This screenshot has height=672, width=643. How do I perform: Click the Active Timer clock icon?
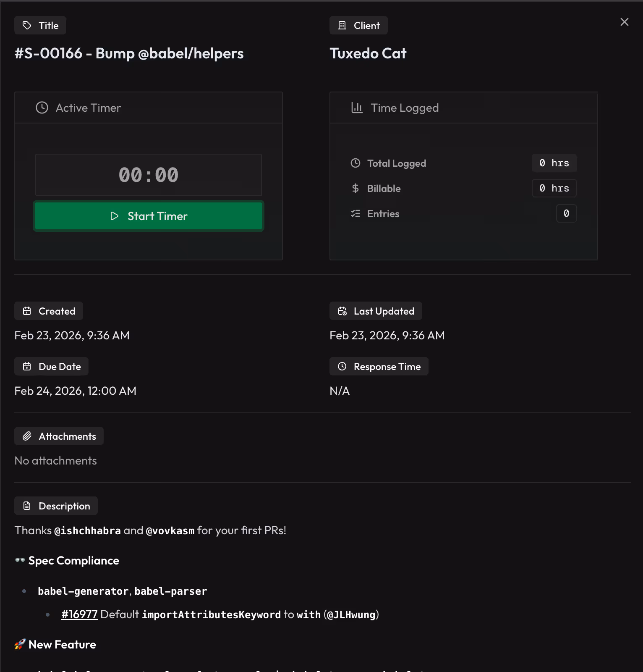coord(42,108)
